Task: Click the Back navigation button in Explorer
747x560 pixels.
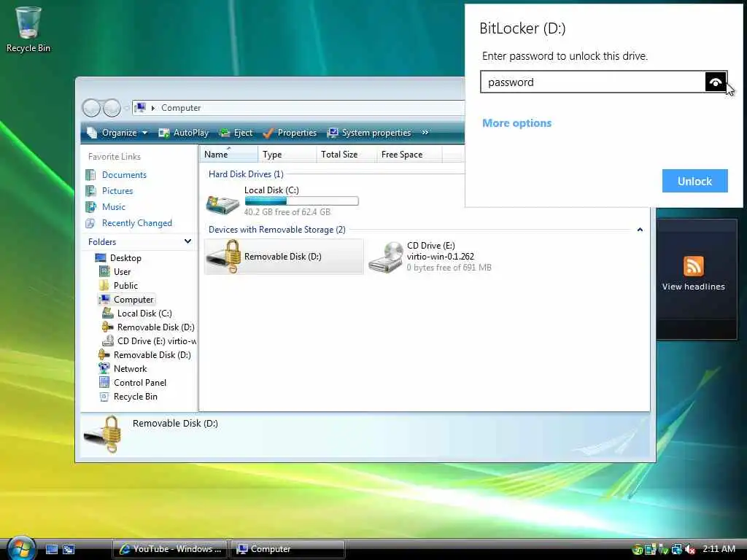Action: pyautogui.click(x=91, y=108)
